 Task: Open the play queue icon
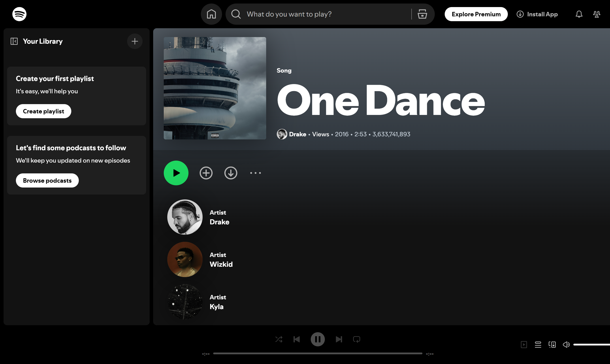pos(538,344)
